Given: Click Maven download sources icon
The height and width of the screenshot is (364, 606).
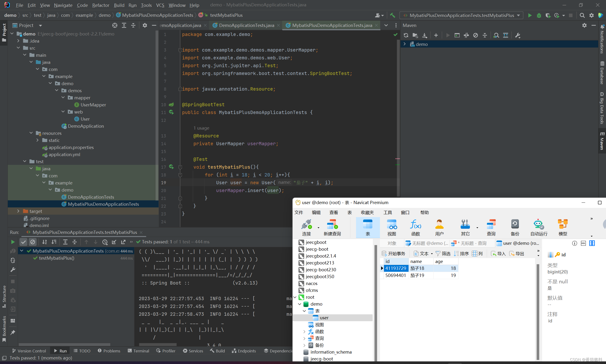Looking at the screenshot, I should pyautogui.click(x=425, y=35).
